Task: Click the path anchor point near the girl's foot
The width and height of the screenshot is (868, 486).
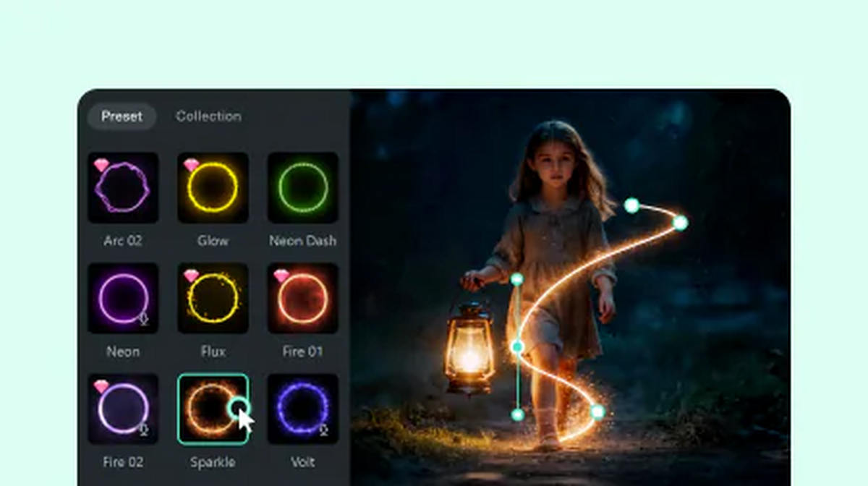Action: (x=597, y=412)
